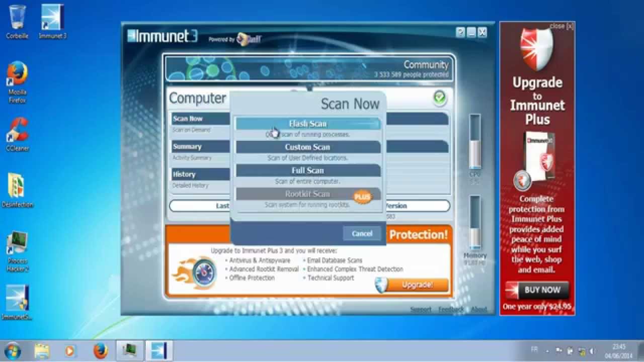Viewport: 644px width, 362px height.
Task: Launch the Mozilla Firefox desktop icon
Action: pyautogui.click(x=17, y=82)
